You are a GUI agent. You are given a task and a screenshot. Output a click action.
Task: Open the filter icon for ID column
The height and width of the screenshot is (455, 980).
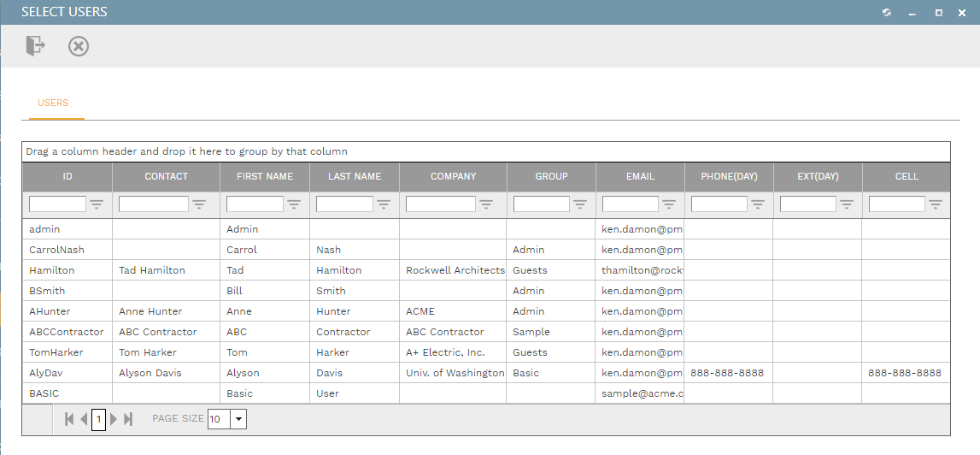click(x=97, y=204)
